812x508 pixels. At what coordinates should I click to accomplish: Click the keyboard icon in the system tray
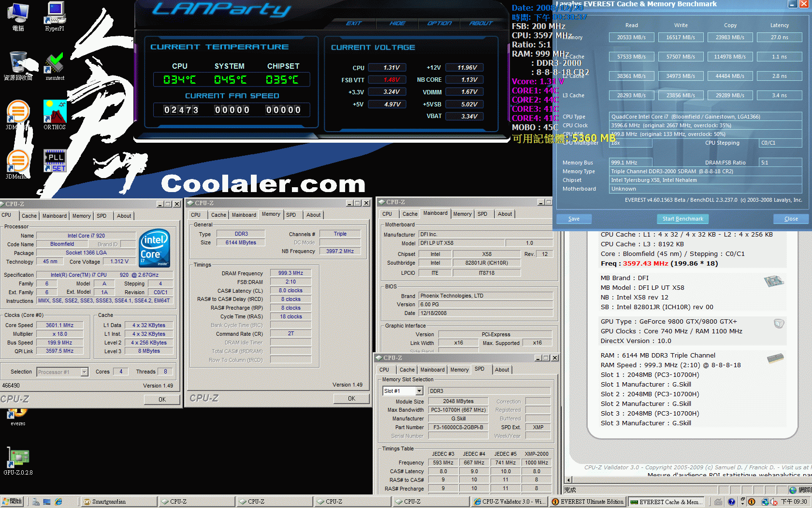click(719, 502)
